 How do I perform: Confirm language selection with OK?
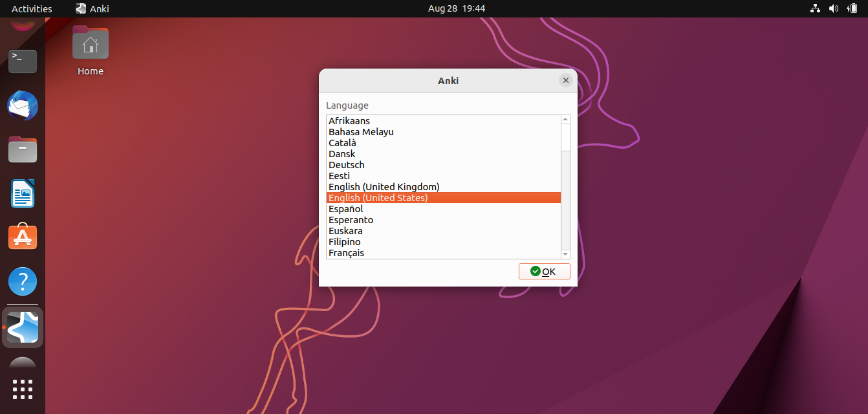pos(544,271)
